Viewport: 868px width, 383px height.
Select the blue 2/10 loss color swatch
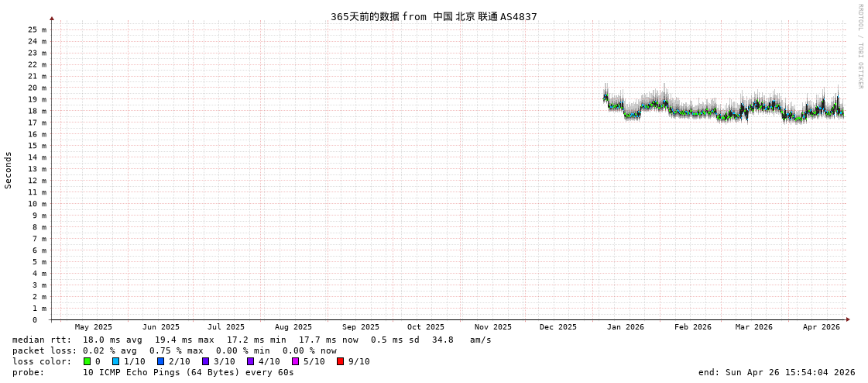click(x=160, y=361)
